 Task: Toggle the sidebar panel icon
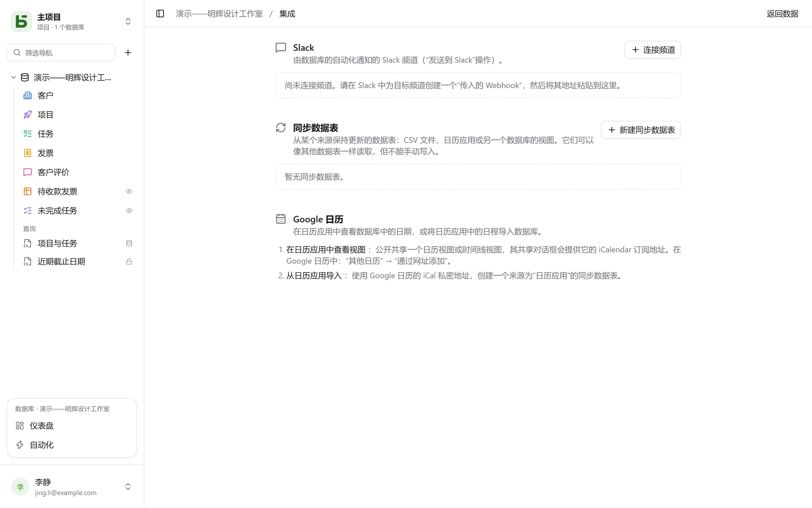pyautogui.click(x=160, y=14)
